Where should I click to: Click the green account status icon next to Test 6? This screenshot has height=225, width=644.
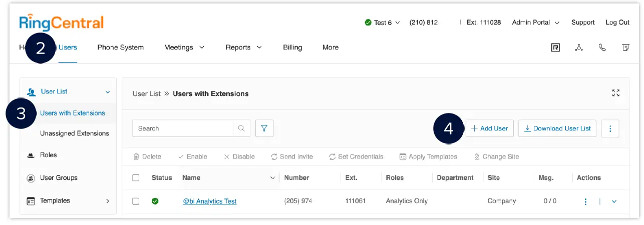click(x=368, y=22)
